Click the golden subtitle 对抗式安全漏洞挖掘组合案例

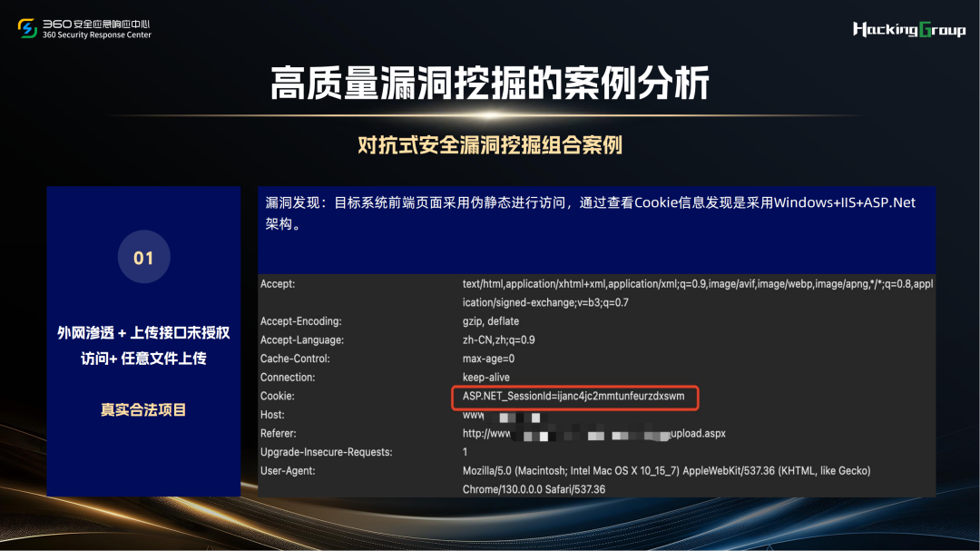click(490, 145)
